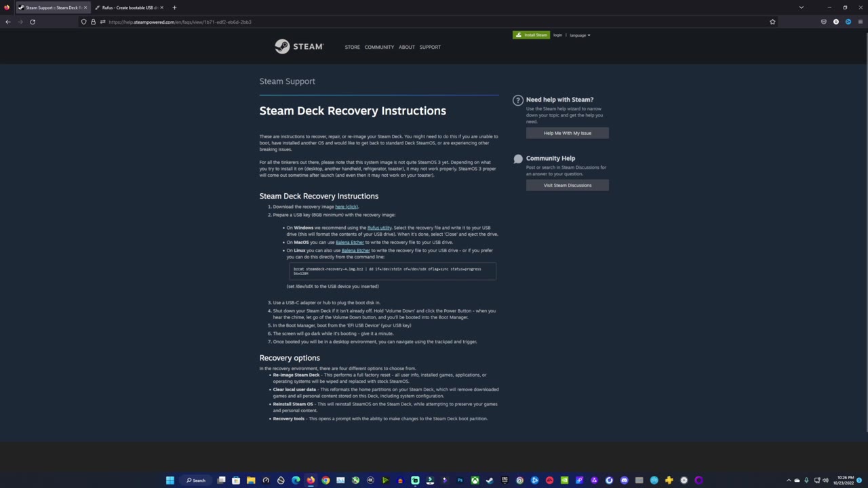Click the Steam Support heading link
Viewport: 868px width, 488px height.
(287, 81)
